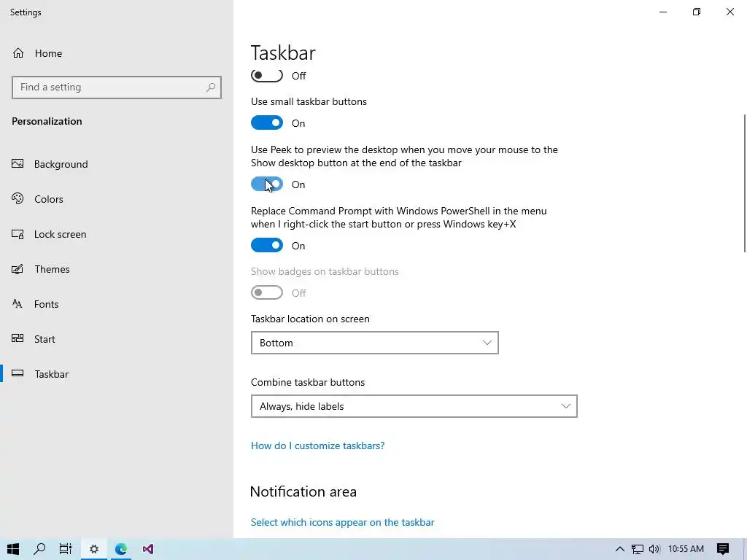Click the Taskbar label in the sidebar
The image size is (747, 560).
pyautogui.click(x=52, y=374)
